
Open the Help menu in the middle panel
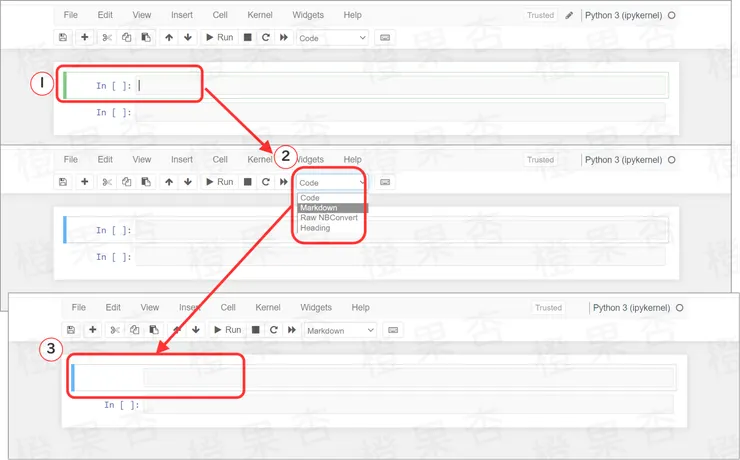(353, 159)
